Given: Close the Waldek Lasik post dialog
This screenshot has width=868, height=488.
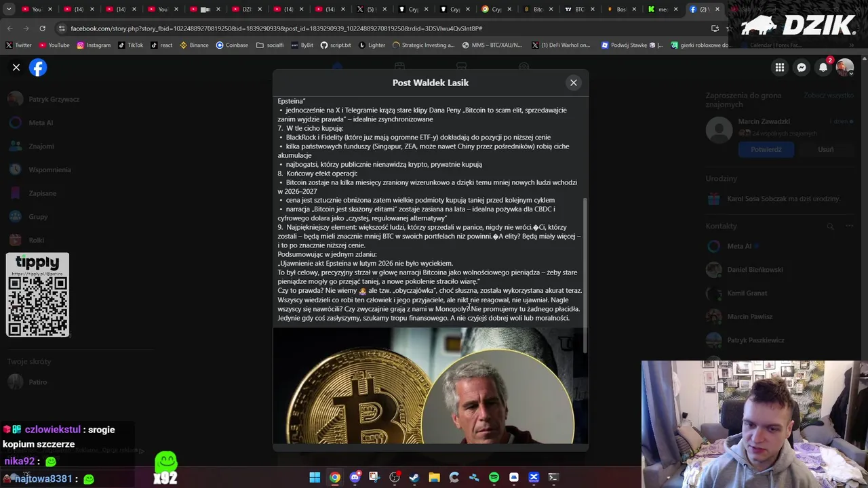Looking at the screenshot, I should 574,83.
